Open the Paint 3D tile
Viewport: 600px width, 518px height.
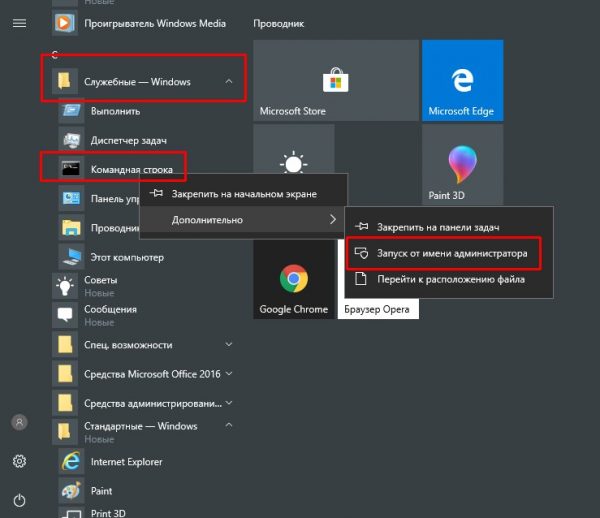tap(463, 165)
